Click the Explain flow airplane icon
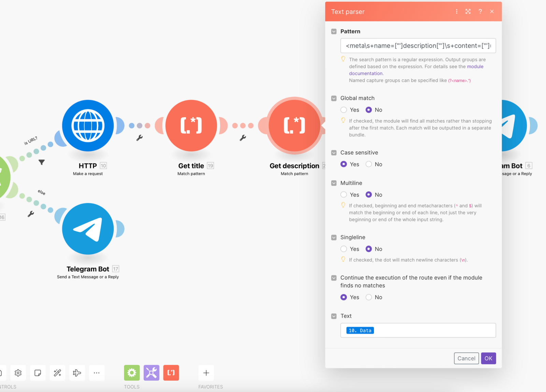 click(77, 373)
